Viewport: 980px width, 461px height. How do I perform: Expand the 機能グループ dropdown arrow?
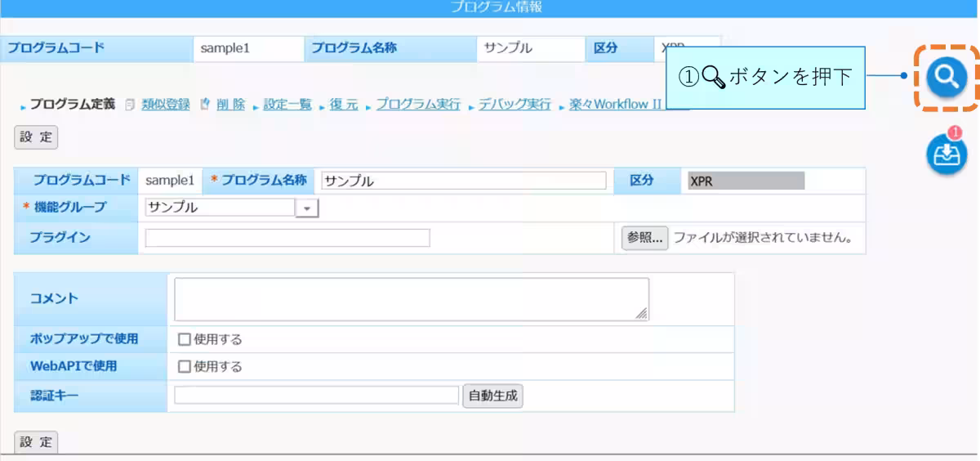[307, 208]
